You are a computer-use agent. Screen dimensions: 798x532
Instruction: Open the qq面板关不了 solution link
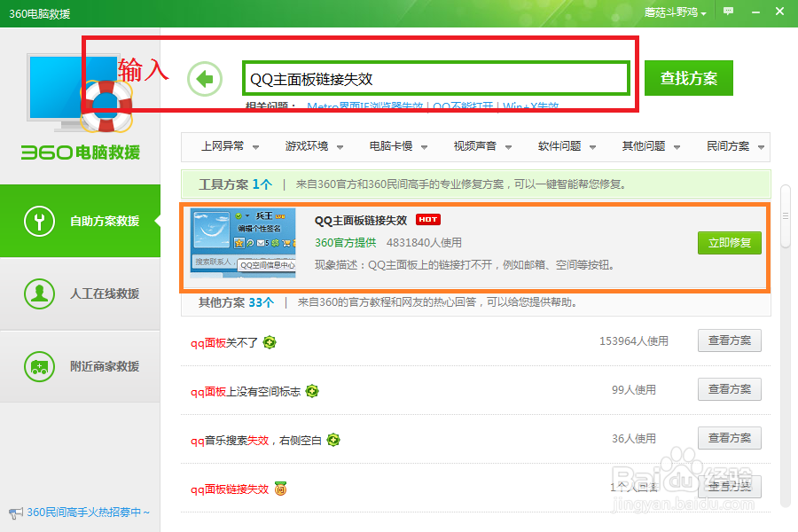(x=224, y=342)
